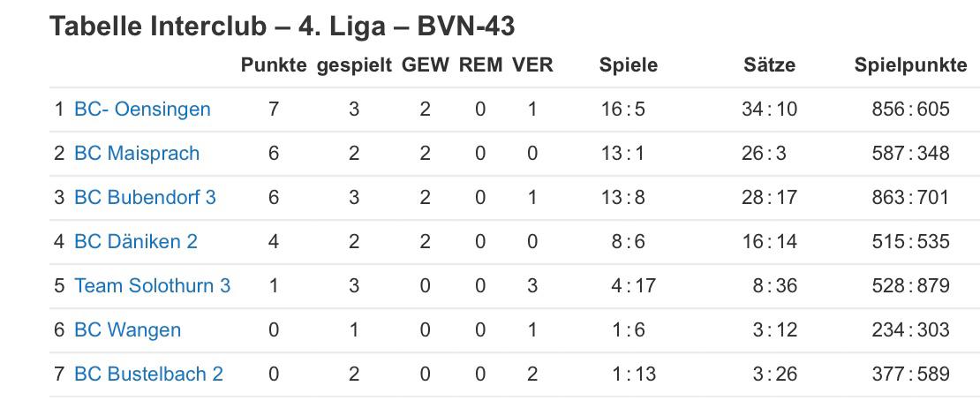Open the BC- Oensingen team link

pyautogui.click(x=142, y=110)
